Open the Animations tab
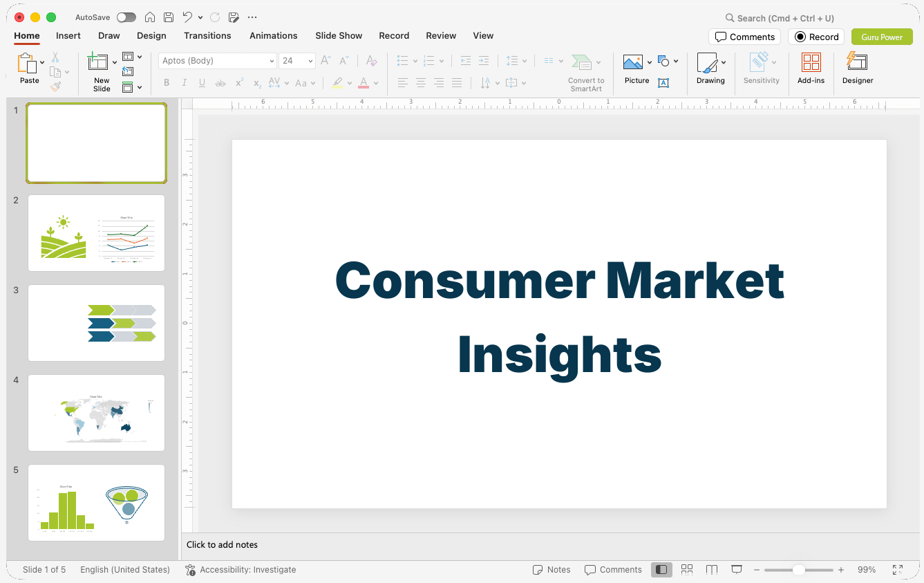The width and height of the screenshot is (924, 583). (x=274, y=36)
